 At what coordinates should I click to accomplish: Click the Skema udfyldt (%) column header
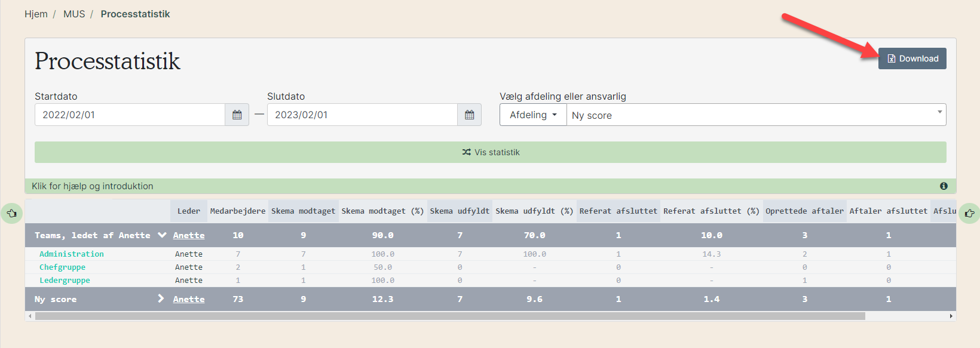[534, 211]
